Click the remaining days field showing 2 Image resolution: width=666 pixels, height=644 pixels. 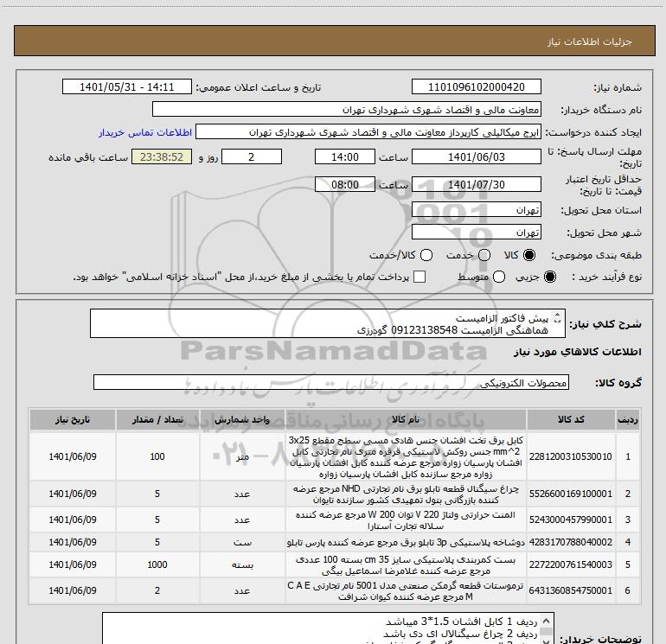tap(252, 156)
